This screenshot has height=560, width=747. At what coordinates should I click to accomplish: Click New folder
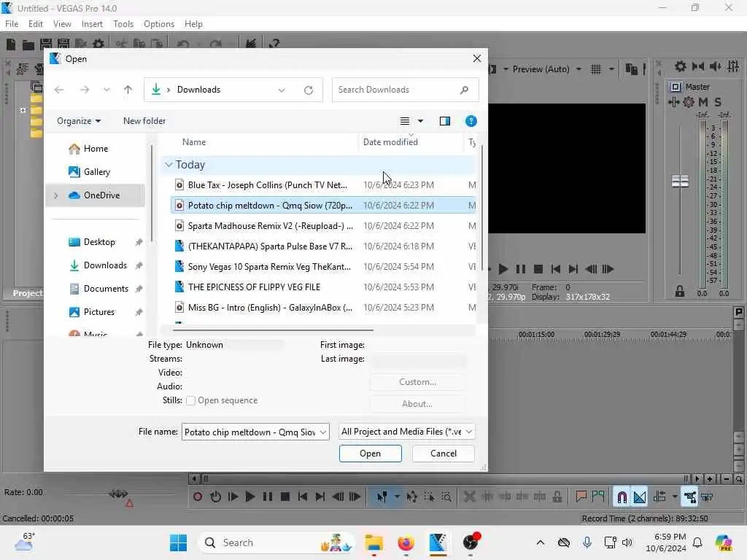pyautogui.click(x=144, y=121)
